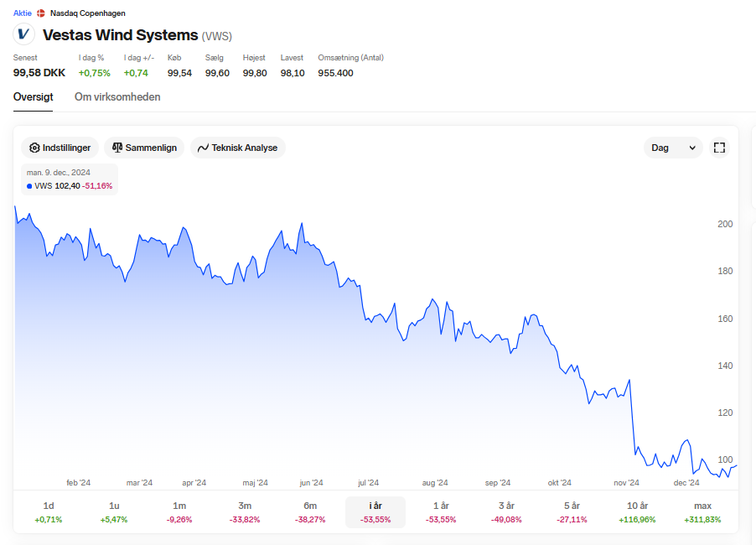
Task: Switch to Om virksomheden tab
Action: coord(117,97)
